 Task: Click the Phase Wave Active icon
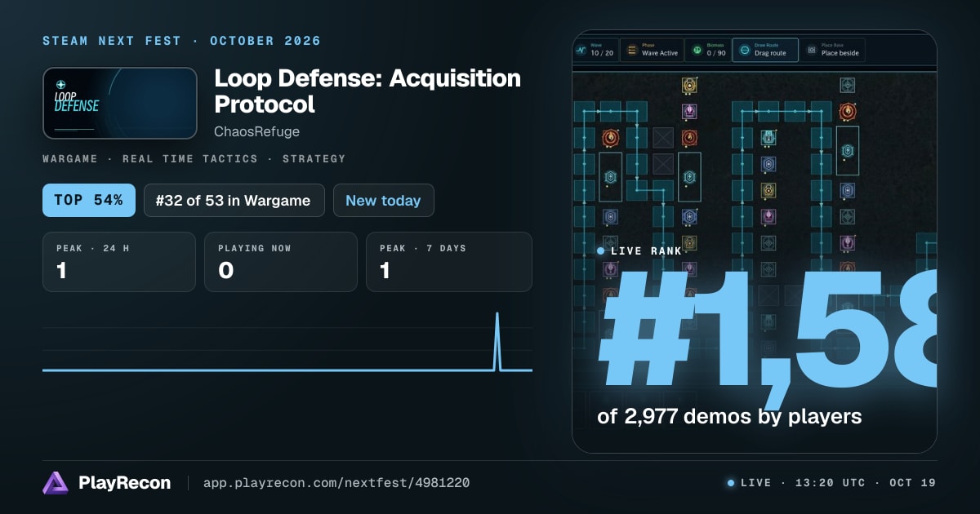[x=632, y=50]
